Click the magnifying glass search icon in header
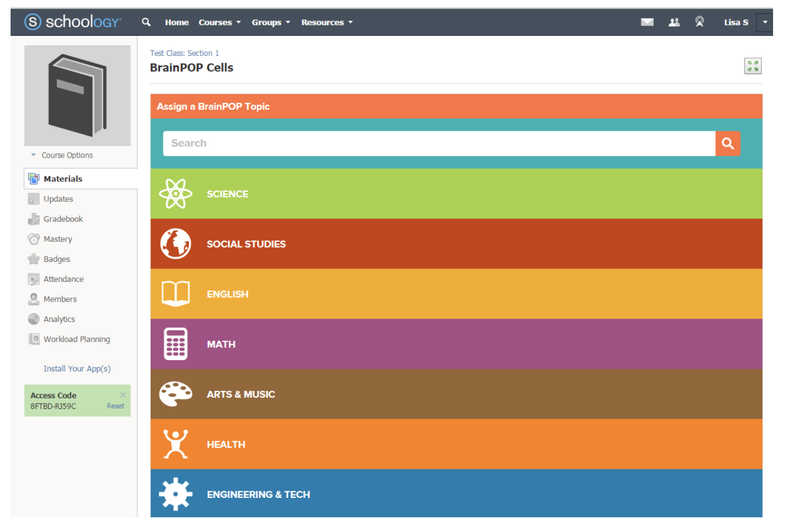This screenshot has height=532, width=786. click(146, 22)
